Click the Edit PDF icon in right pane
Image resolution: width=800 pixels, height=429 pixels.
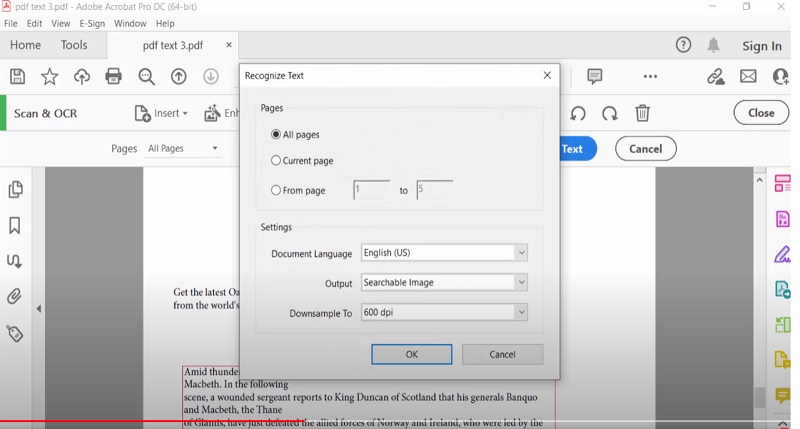[x=782, y=218]
